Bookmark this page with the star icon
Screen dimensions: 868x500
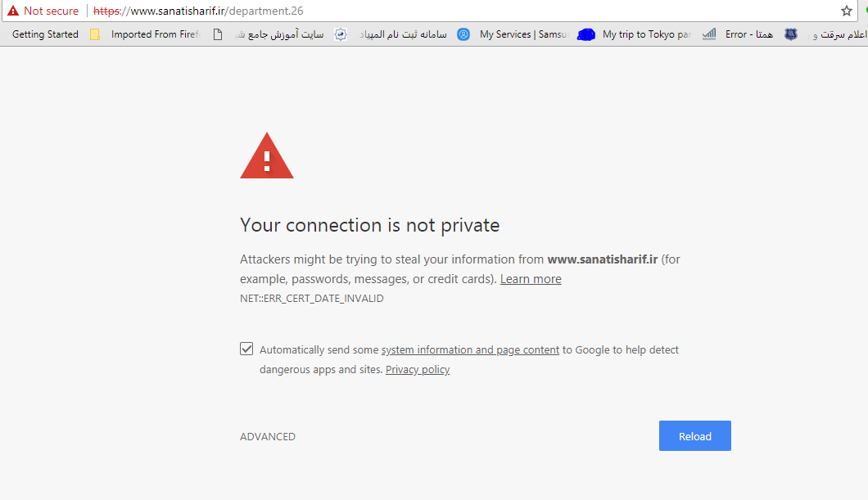(847, 11)
